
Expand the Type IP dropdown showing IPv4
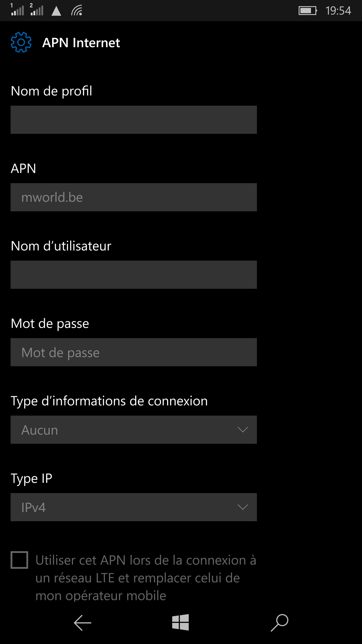click(133, 507)
